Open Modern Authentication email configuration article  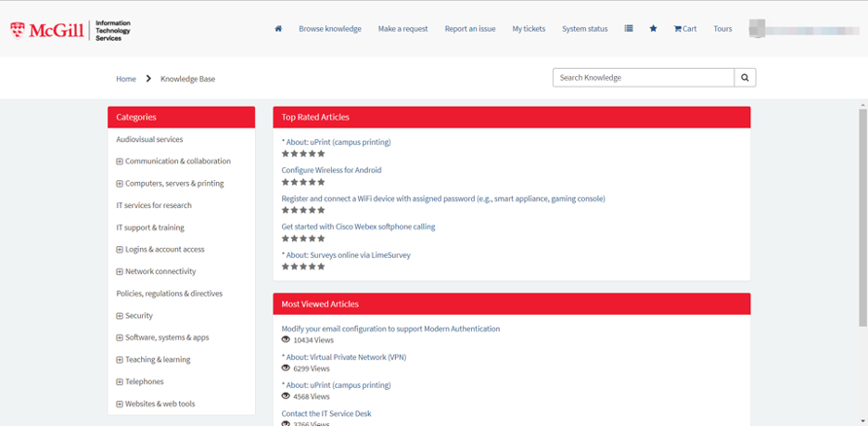390,329
